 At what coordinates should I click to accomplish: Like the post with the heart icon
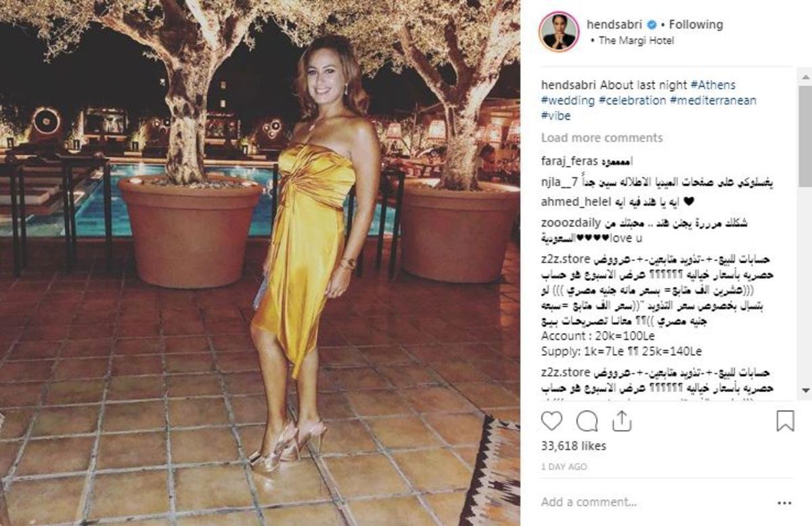(551, 420)
